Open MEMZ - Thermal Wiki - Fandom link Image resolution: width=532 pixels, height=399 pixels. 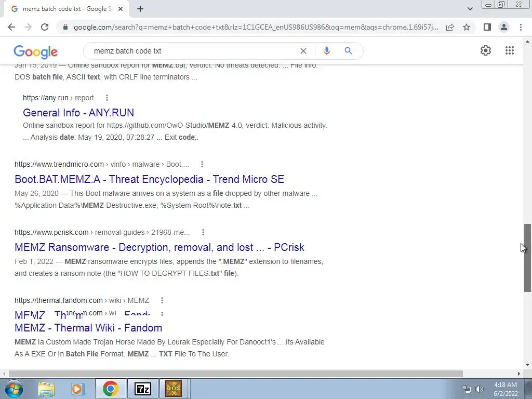88,328
